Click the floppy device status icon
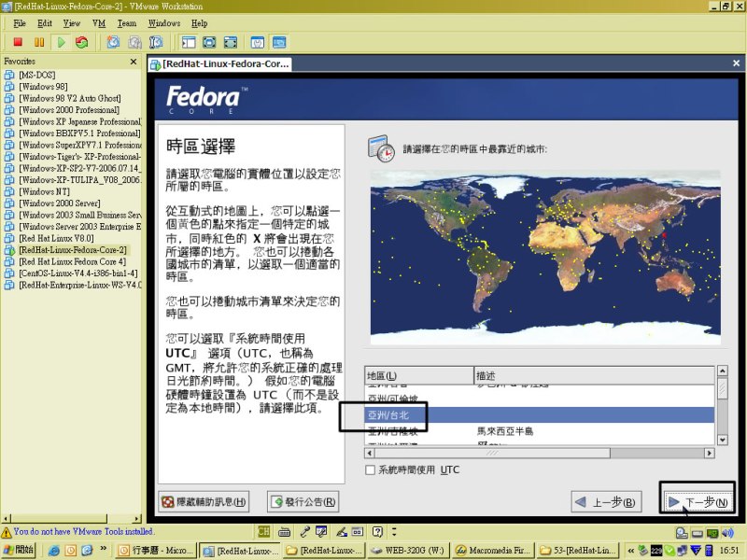 [698, 533]
